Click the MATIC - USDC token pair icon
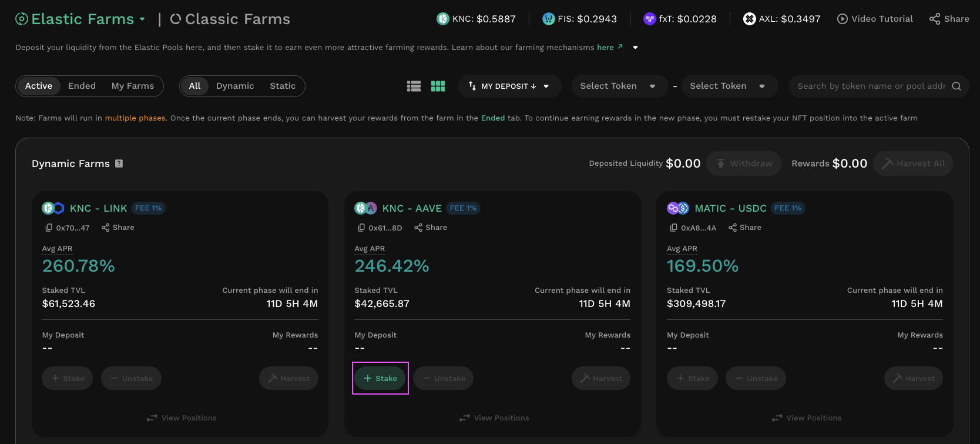 point(678,208)
